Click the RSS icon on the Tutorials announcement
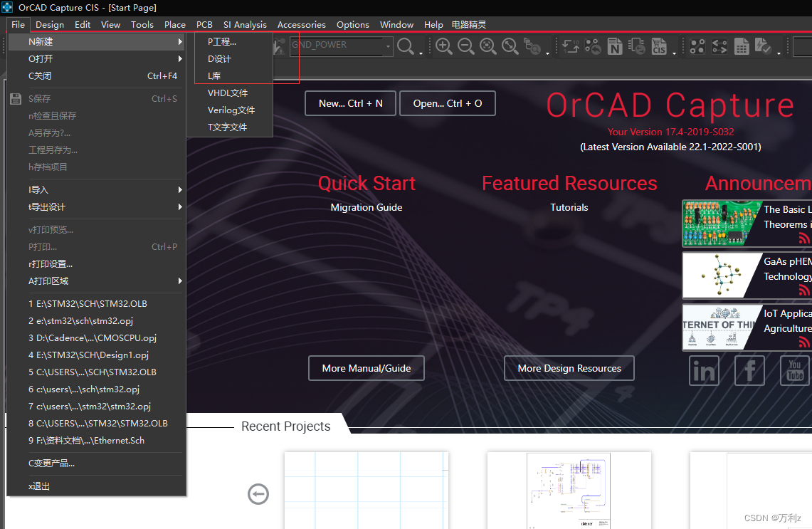This screenshot has height=529, width=812. coord(803,239)
